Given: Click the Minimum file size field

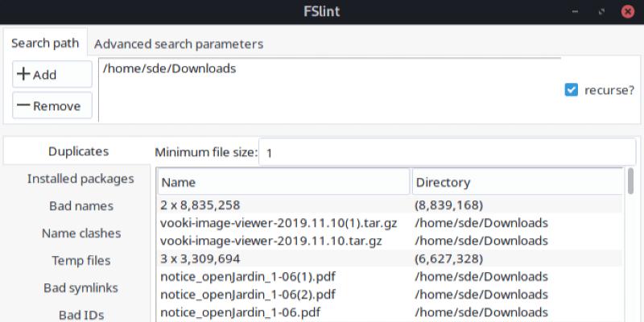Looking at the screenshot, I should pyautogui.click(x=446, y=151).
